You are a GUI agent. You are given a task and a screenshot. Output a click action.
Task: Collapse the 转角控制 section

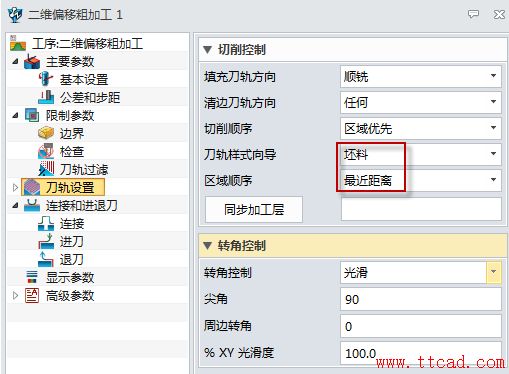(x=207, y=246)
